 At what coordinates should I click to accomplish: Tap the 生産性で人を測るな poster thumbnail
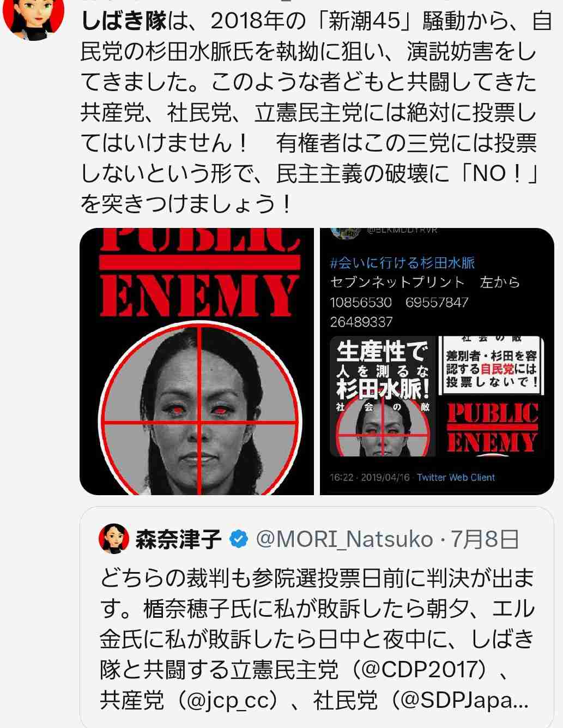(x=383, y=396)
